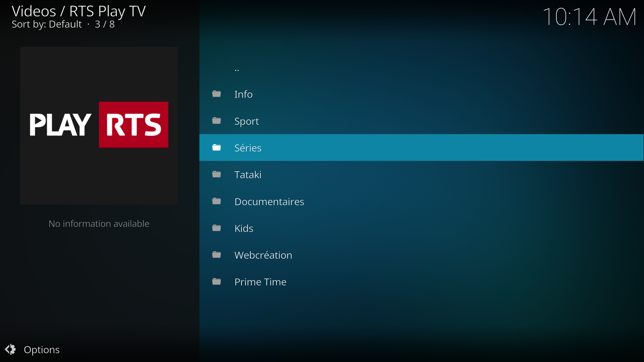Screen dimensions: 644x362
Task: Click the Prime Time folder icon
Action: (x=216, y=282)
